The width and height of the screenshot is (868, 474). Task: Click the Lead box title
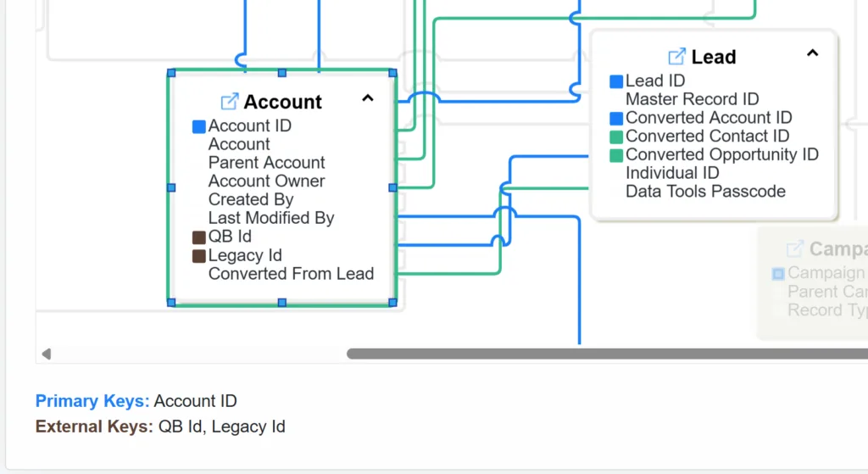(714, 57)
